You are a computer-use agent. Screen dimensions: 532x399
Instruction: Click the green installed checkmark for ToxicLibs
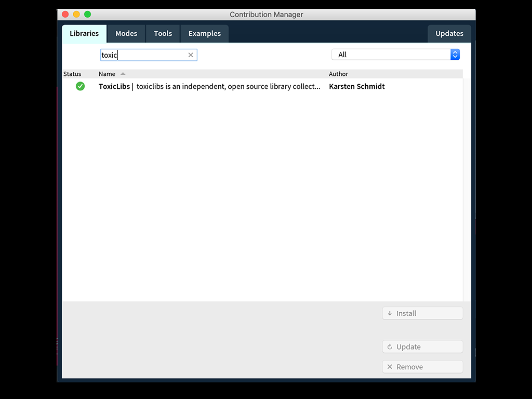80,86
